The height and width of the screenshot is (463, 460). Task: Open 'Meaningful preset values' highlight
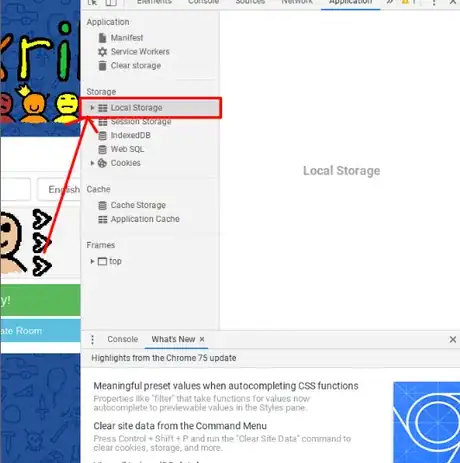pos(226,386)
